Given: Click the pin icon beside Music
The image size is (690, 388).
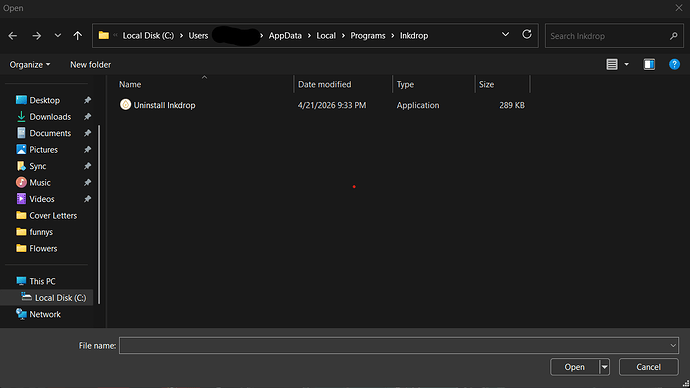Looking at the screenshot, I should [x=88, y=183].
